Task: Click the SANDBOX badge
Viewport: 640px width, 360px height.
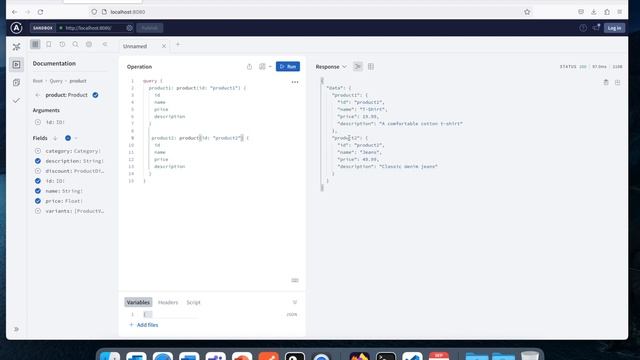Action: [42, 28]
